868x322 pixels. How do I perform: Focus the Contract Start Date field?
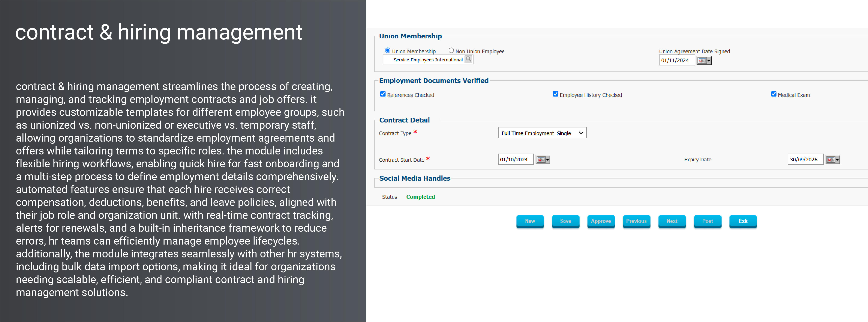[x=516, y=159]
